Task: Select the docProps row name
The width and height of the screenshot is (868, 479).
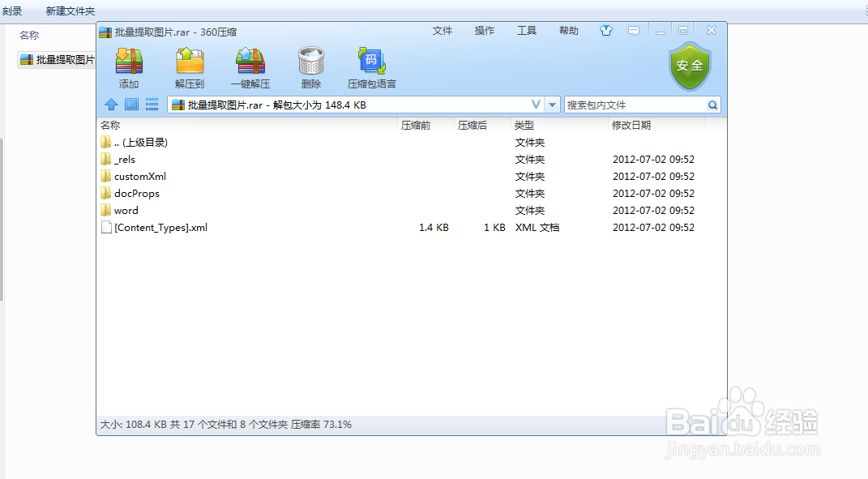Action: (x=137, y=193)
